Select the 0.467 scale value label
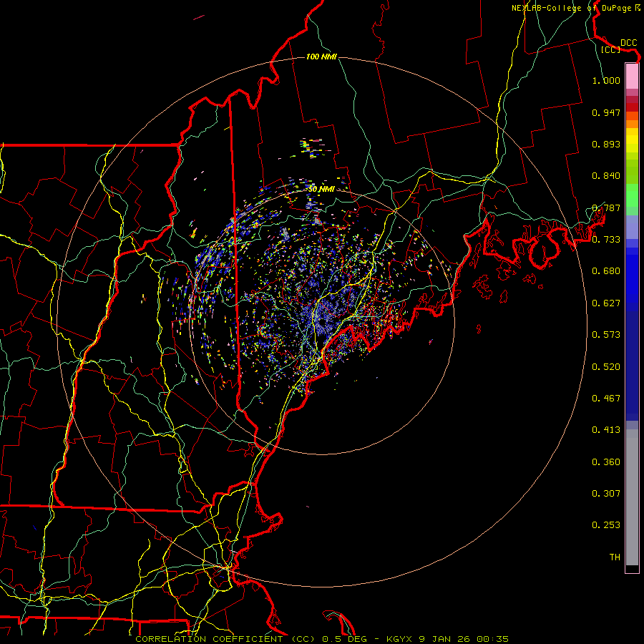The image size is (644, 644). (x=606, y=399)
